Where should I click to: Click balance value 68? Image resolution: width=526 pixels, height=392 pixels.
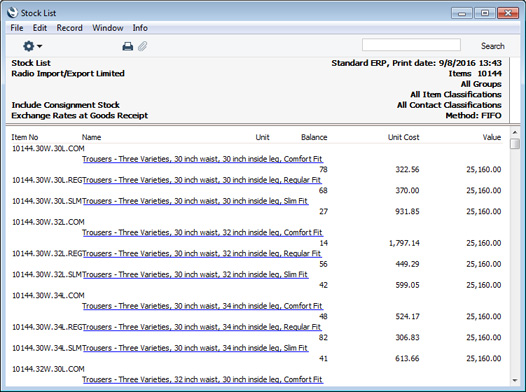323,190
